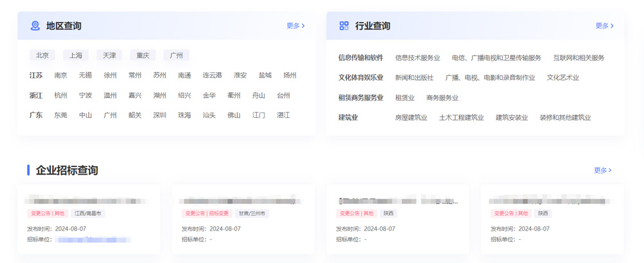Screen dimensions: 644x263
Task: Click the 变更公告 | 招标变更 tag
Action: pos(207,213)
